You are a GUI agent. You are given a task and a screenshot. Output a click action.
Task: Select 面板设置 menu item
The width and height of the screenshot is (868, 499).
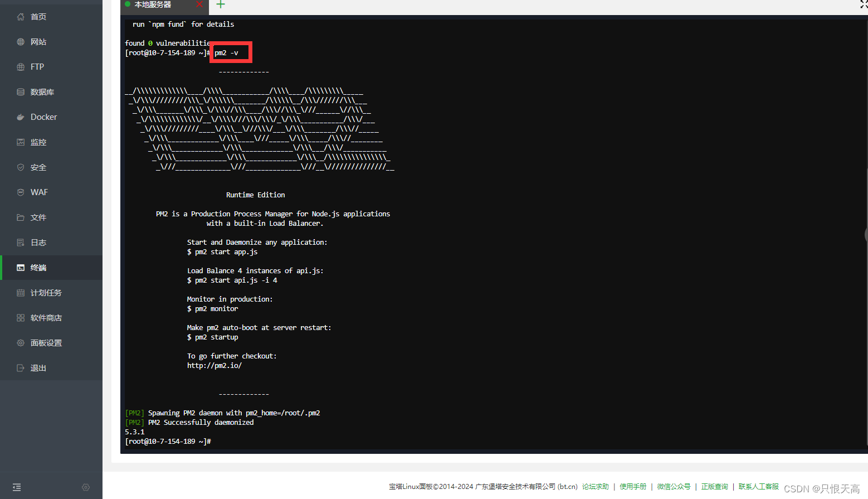click(51, 343)
